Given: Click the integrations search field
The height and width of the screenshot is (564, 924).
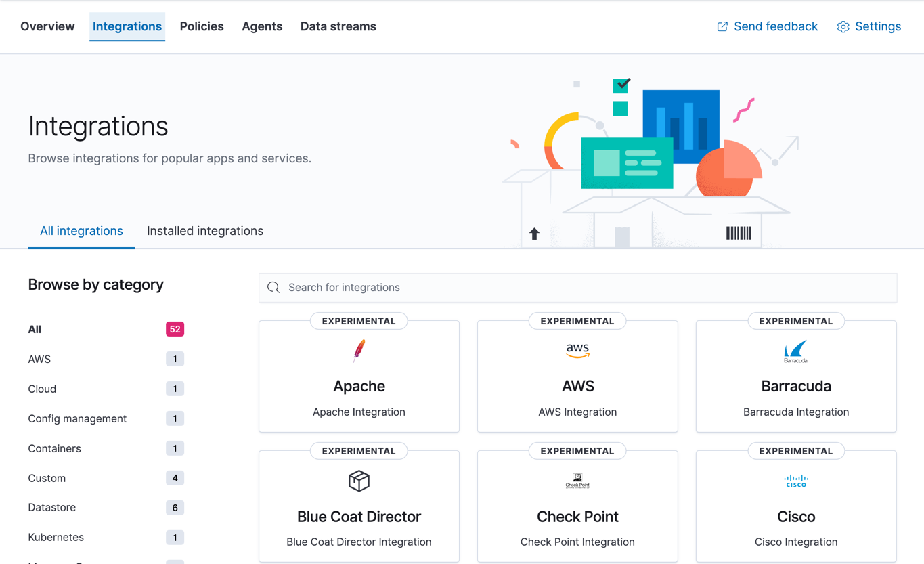Looking at the screenshot, I should 577,287.
